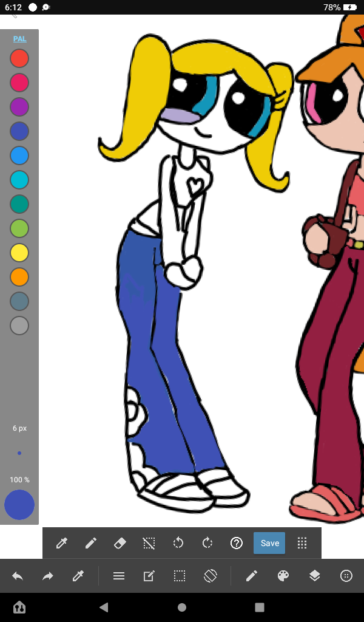Redo the last undone stroke

(48, 576)
